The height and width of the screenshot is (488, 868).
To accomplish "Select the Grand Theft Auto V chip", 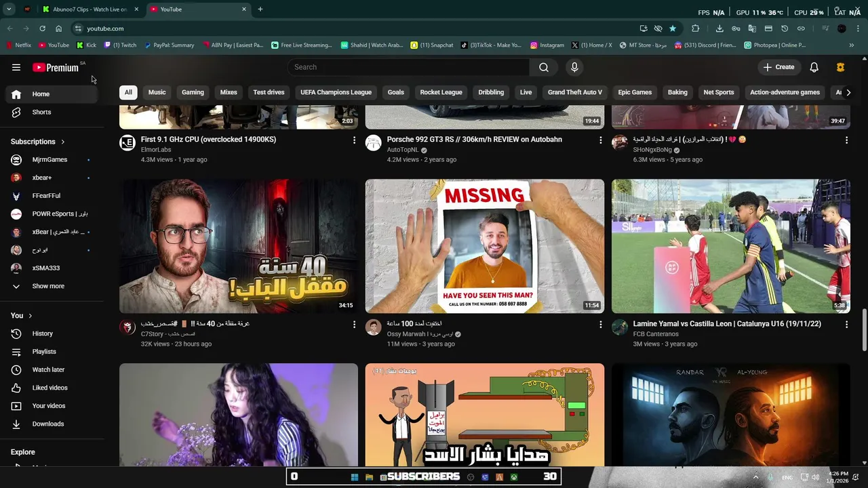I will (x=575, y=92).
